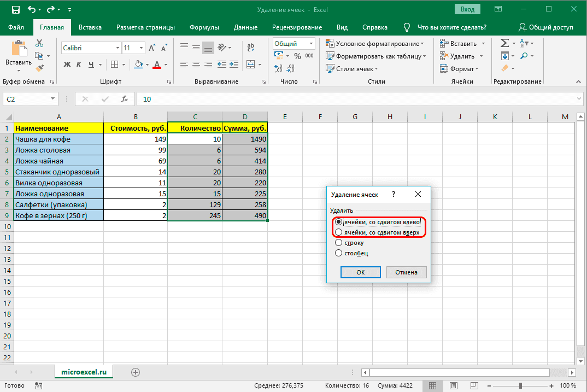The image size is (587, 392).
Task: Click the insert function fx icon
Action: click(x=125, y=99)
